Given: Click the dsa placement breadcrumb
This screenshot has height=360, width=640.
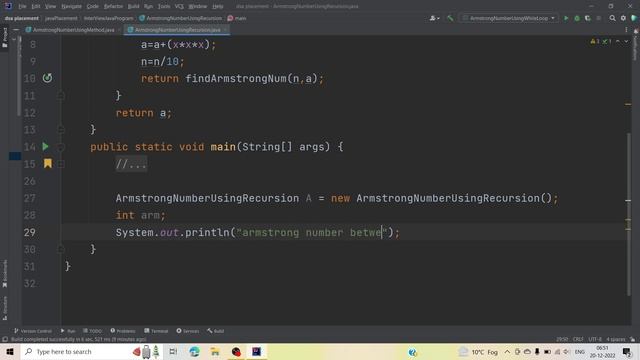Looking at the screenshot, I should point(22,18).
